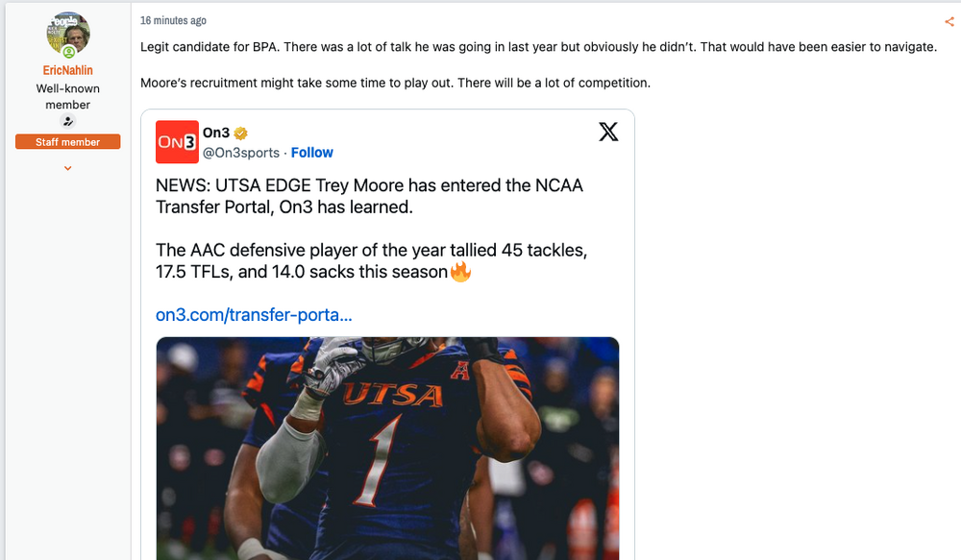Click the share icon on the post
This screenshot has width=961, height=560.
point(949,21)
